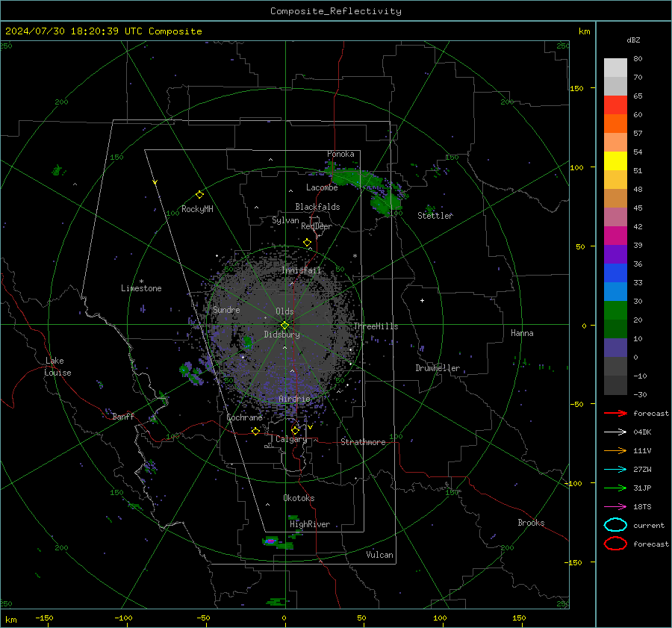Image resolution: width=672 pixels, height=628 pixels.
Task: Click the 'Vulcan' label
Action: tap(380, 555)
